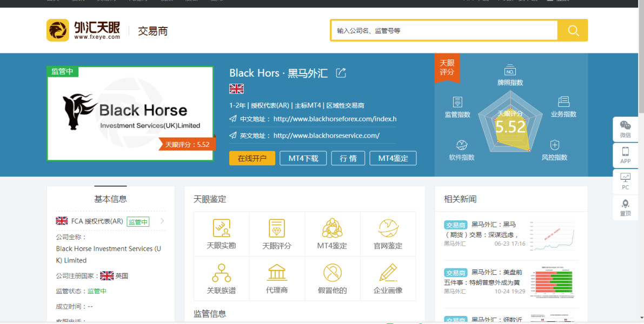Open the 官网鉴定 website check icon

[388, 229]
